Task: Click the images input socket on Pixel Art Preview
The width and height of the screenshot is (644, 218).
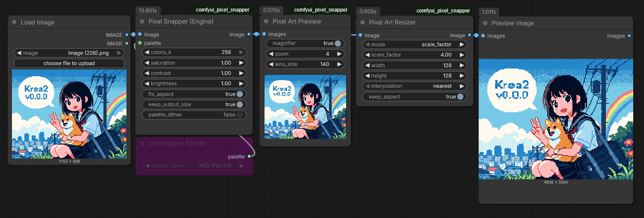Action: [264, 34]
